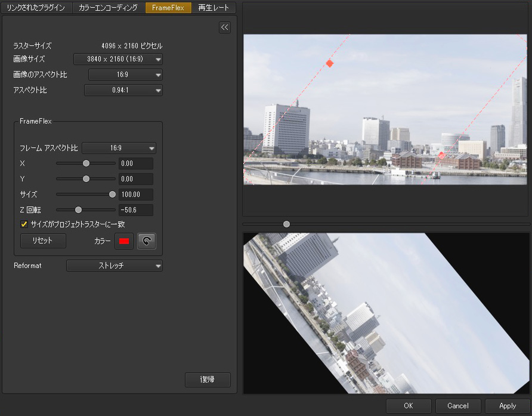Select the lower red diamond handle near warehouses
Screen dimensions: 532x416
(441, 156)
